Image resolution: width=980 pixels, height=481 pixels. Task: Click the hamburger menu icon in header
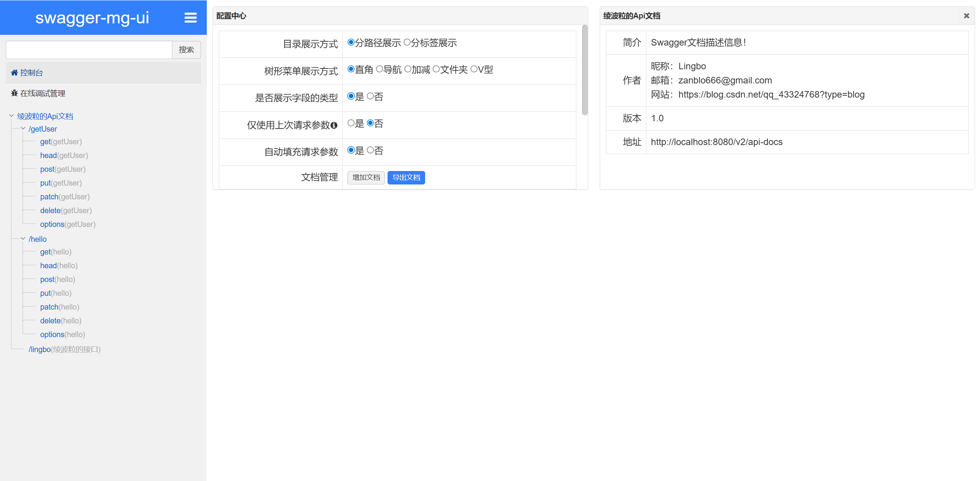pos(190,18)
